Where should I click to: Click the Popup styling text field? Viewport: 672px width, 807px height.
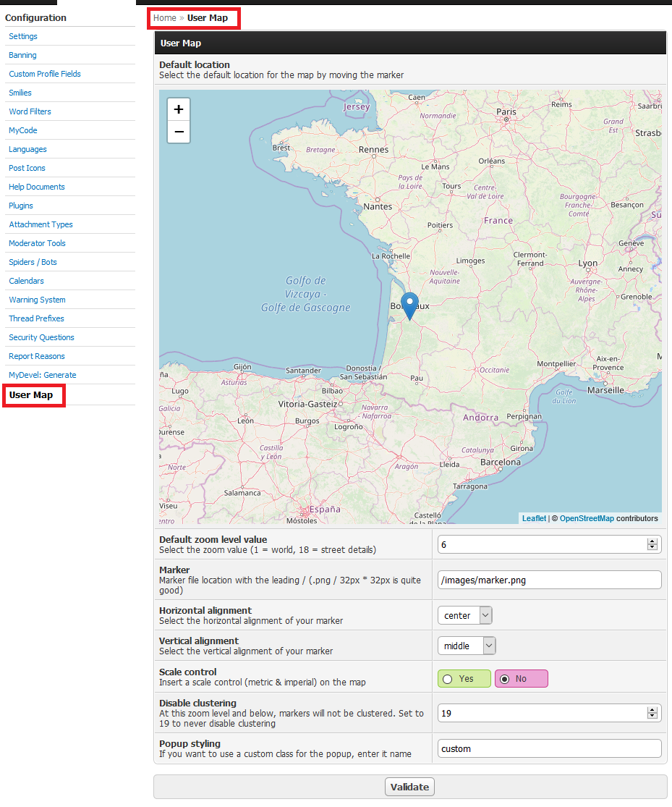tap(549, 748)
